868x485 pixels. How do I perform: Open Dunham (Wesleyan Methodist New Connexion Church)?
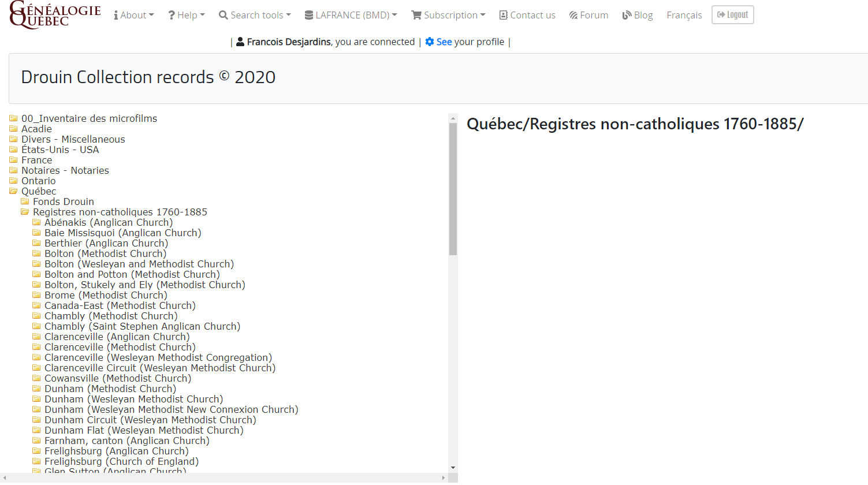tap(171, 409)
